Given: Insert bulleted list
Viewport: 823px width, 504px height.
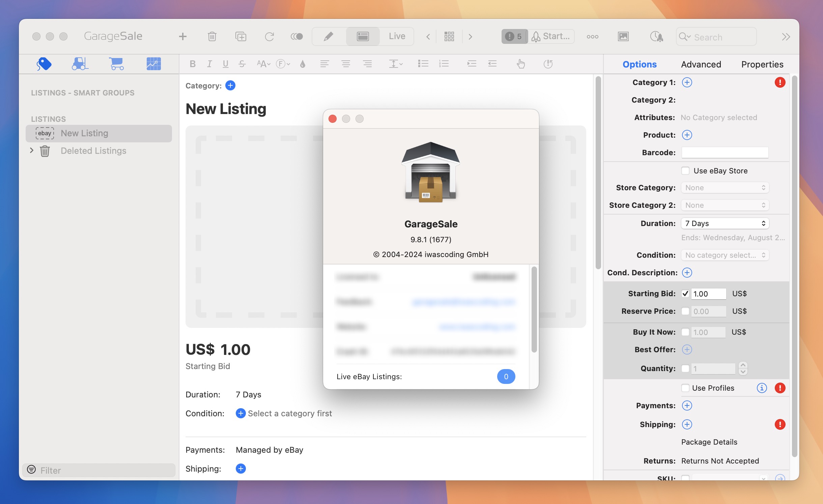Looking at the screenshot, I should [x=423, y=64].
